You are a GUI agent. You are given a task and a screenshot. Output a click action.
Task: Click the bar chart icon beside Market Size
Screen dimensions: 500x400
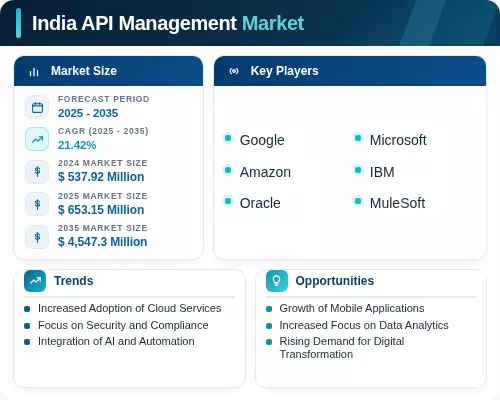(34, 71)
